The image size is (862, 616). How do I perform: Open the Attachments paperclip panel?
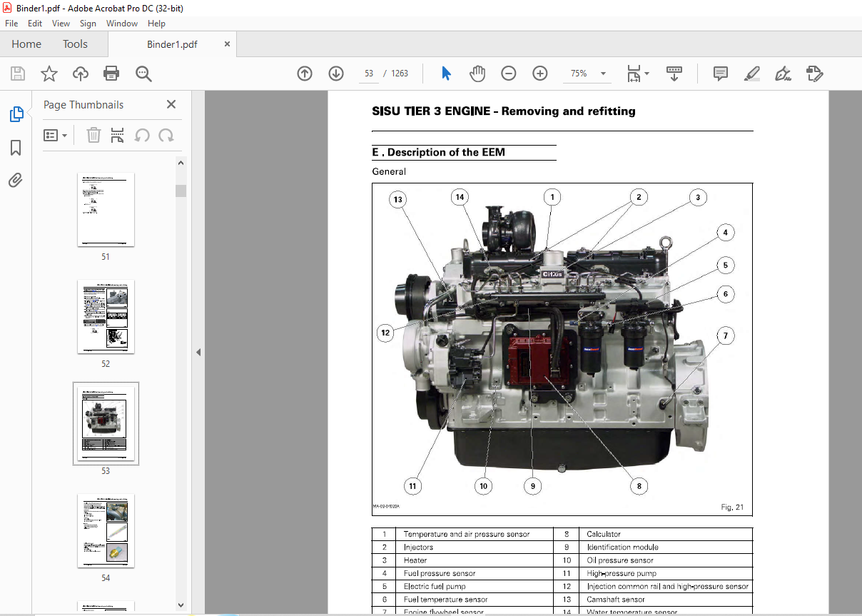pos(16,181)
